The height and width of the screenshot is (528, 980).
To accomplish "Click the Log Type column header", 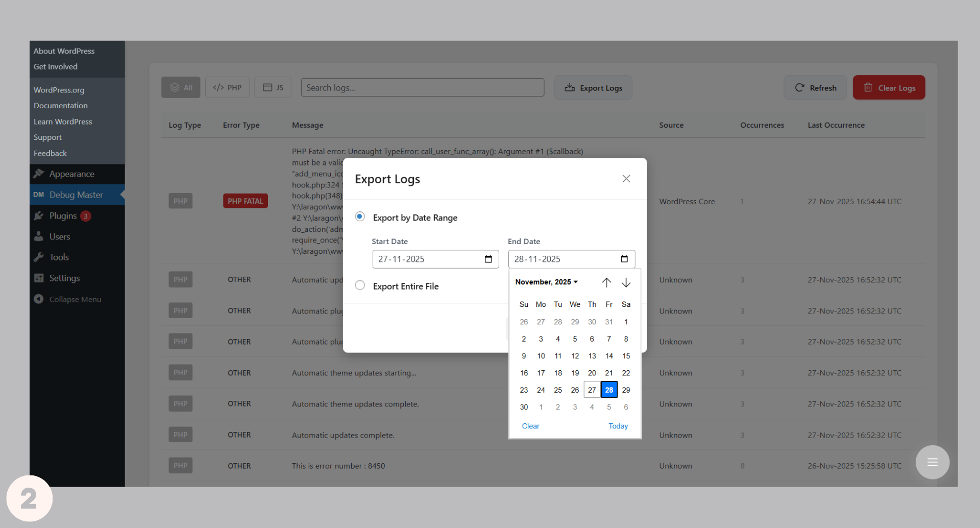I will (185, 125).
